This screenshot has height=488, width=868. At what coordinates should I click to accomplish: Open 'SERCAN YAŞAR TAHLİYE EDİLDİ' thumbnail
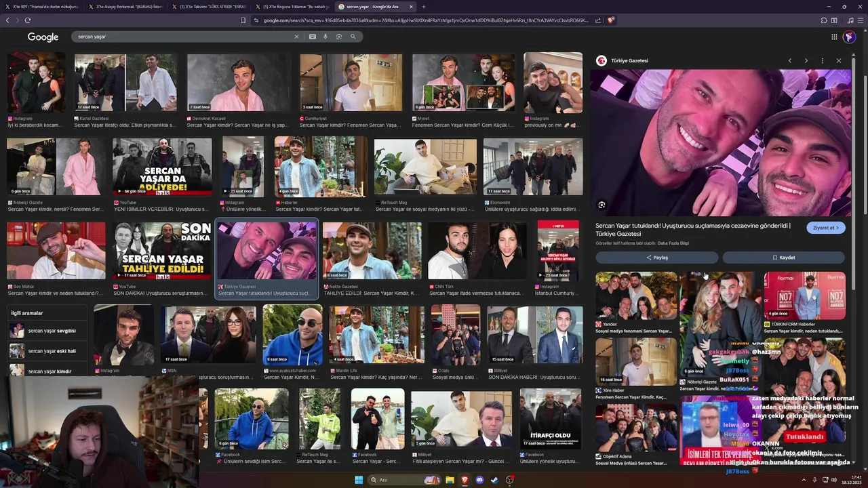click(162, 251)
